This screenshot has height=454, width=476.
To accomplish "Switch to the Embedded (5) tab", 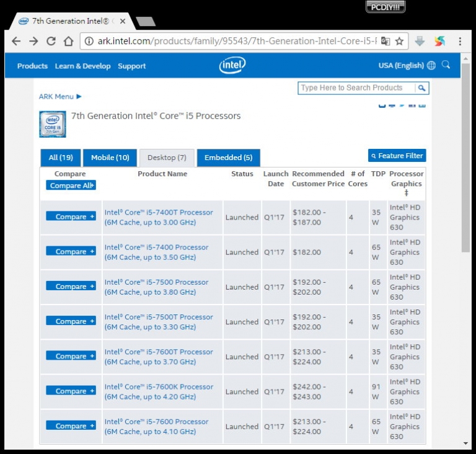I will tap(228, 158).
